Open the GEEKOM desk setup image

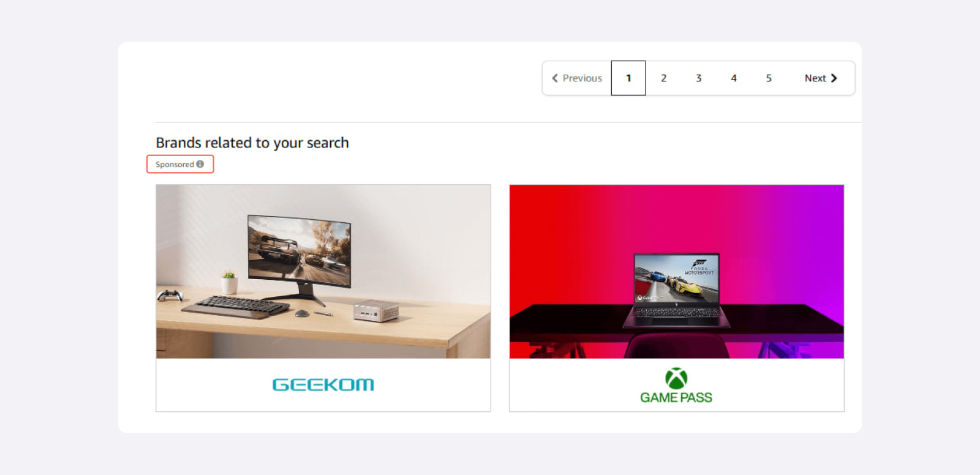coord(323,272)
